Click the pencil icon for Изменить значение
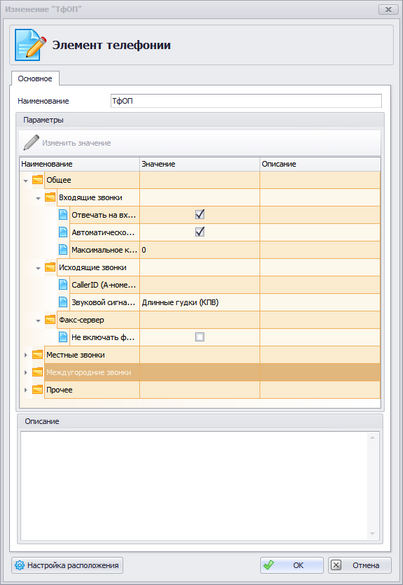 31,143
